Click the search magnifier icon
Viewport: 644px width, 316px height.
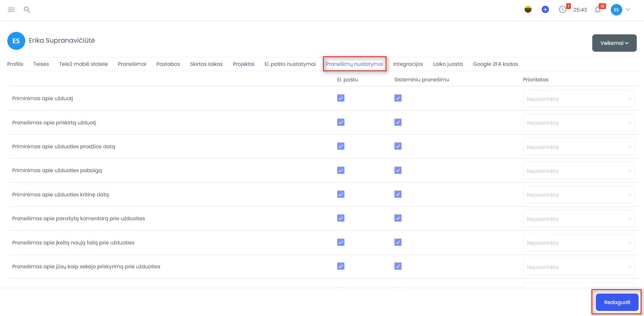tap(27, 10)
